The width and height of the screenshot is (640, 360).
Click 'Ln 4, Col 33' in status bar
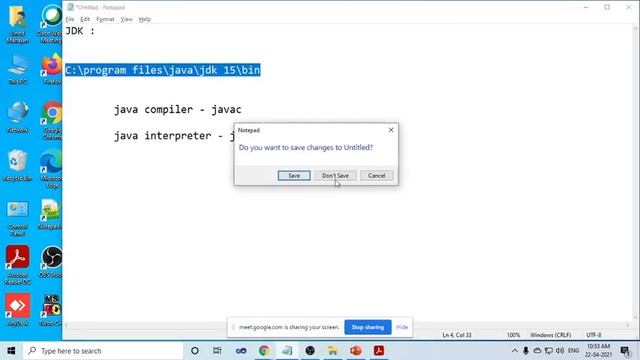point(457,335)
